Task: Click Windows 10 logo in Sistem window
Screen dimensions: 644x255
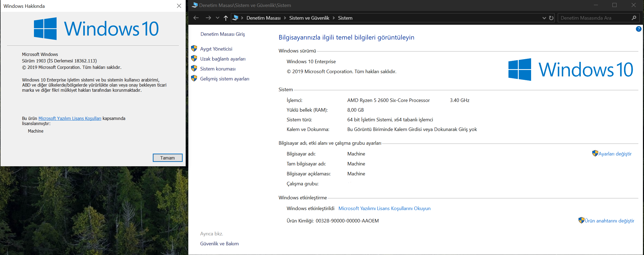Action: (570, 70)
